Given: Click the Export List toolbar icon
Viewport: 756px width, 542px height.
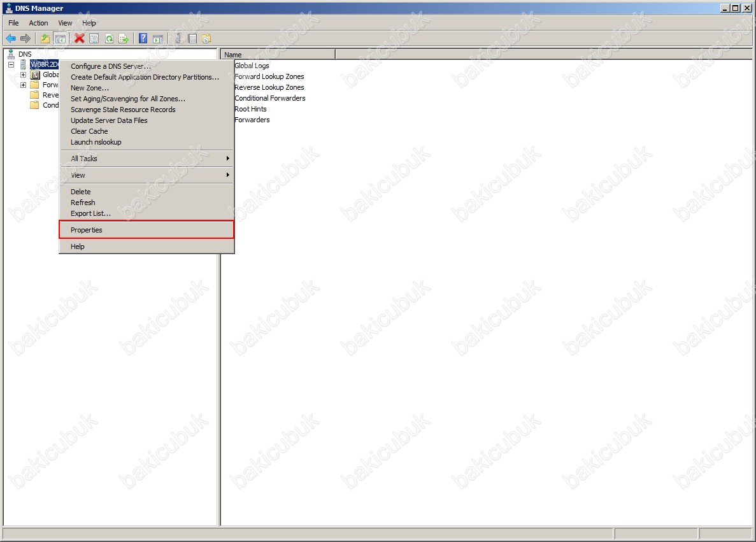Looking at the screenshot, I should point(124,39).
